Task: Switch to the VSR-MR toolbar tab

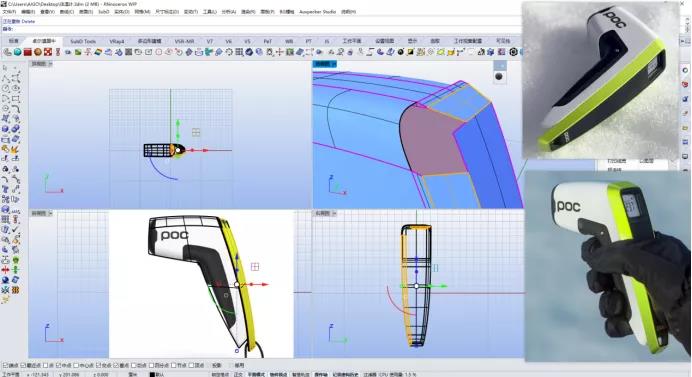Action: pos(184,41)
